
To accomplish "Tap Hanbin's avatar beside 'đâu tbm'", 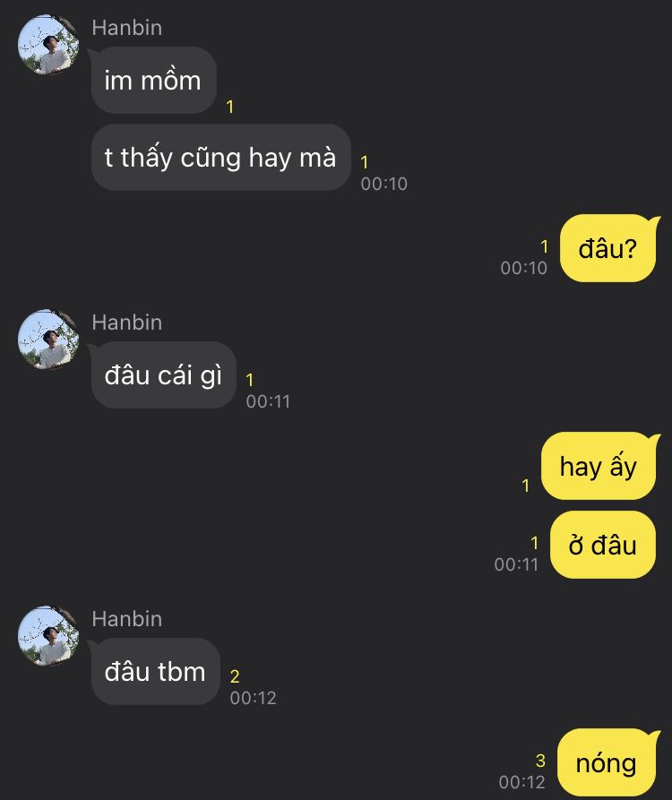I will [48, 636].
